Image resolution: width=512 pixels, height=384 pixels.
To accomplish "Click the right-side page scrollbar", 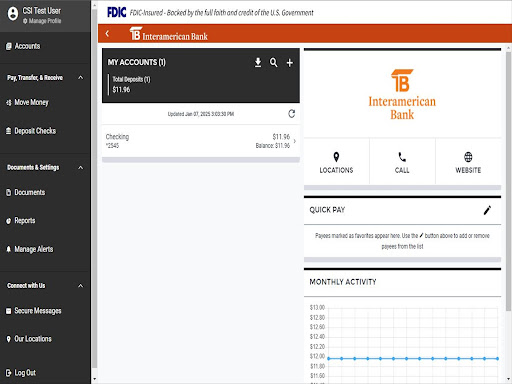I will [x=508, y=213].
